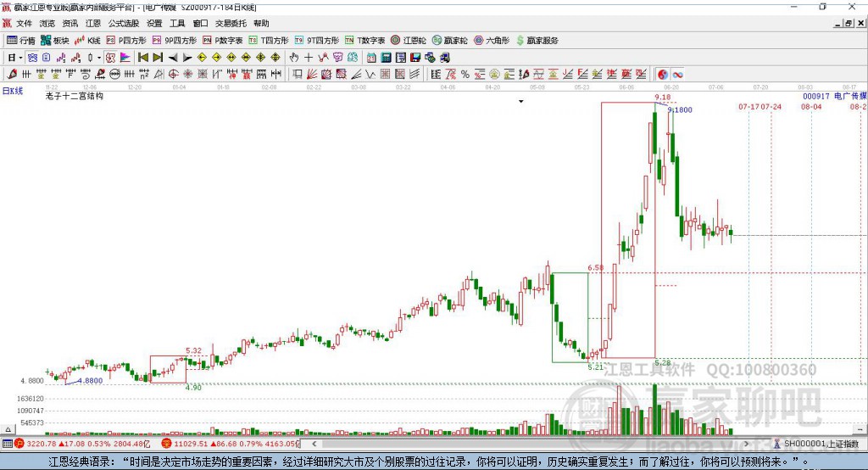This screenshot has width=868, height=470.
Task: Select the percent % retracement tool
Action: [465, 75]
